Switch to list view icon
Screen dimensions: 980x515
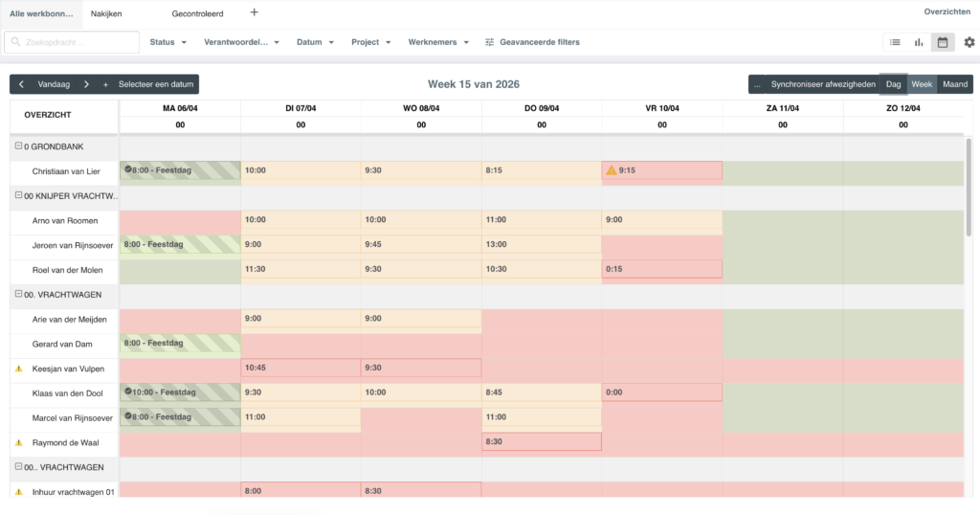(895, 42)
